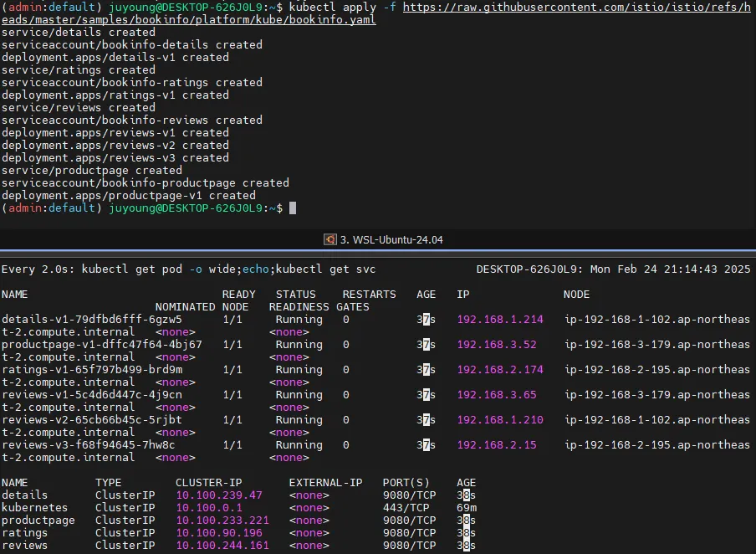
Task: Select the 3. WSL-Ubuntu-24.04 tab
Action: coord(383,240)
